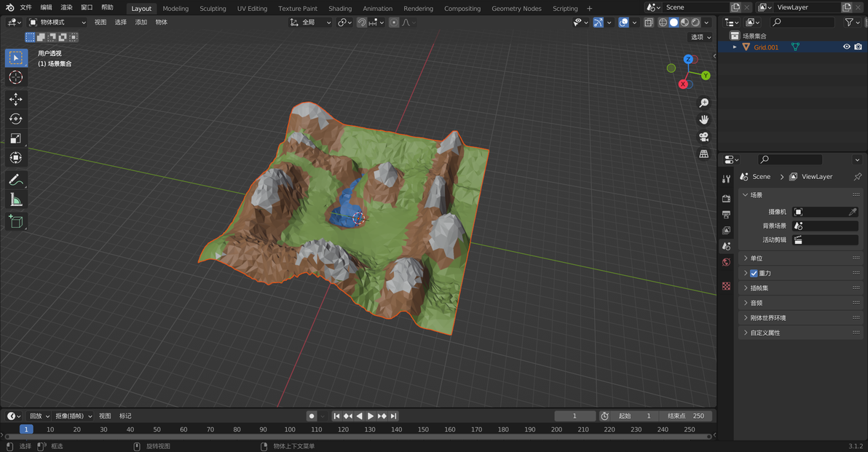
Task: Open the 物体模式 mode dropdown
Action: (57, 23)
